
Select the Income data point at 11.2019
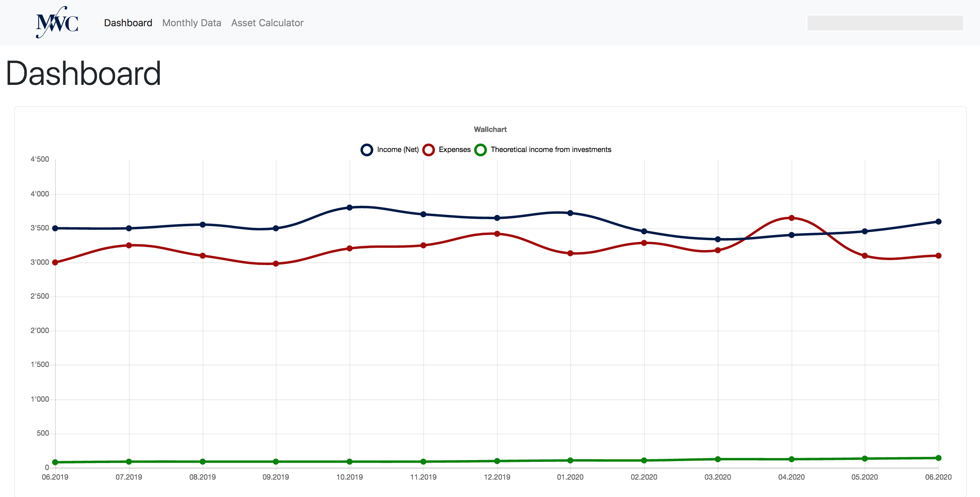pyautogui.click(x=423, y=214)
